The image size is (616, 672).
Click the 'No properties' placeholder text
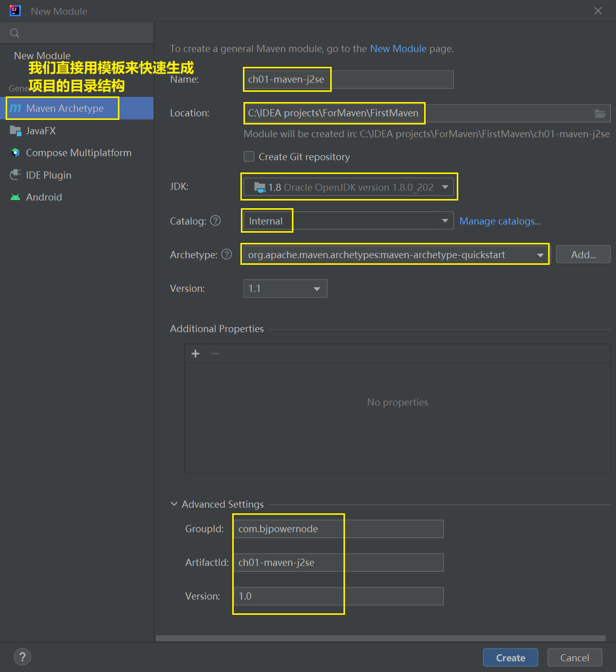[x=398, y=402]
